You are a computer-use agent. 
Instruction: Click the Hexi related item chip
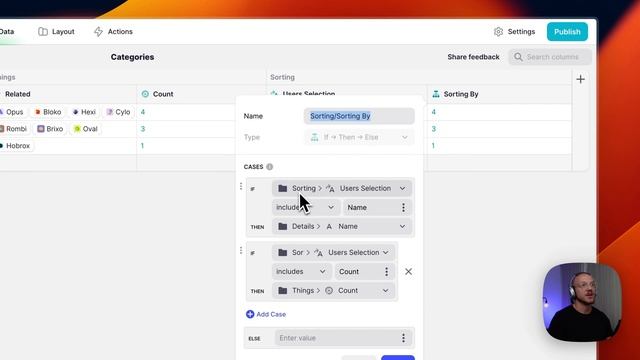click(x=84, y=112)
